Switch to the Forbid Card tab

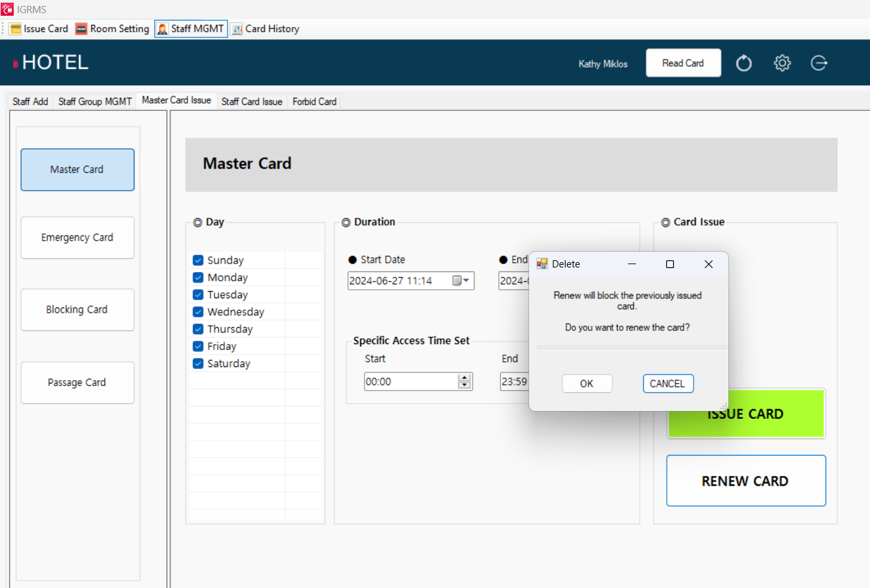pos(314,101)
